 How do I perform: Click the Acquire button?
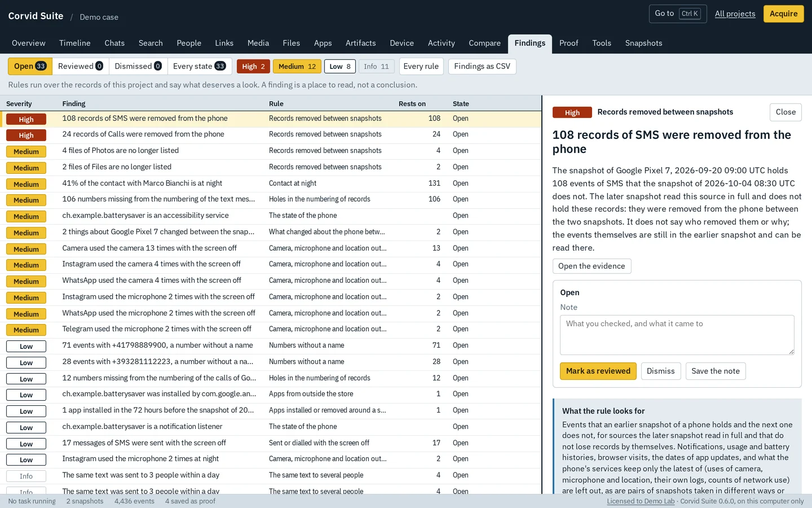(x=783, y=14)
